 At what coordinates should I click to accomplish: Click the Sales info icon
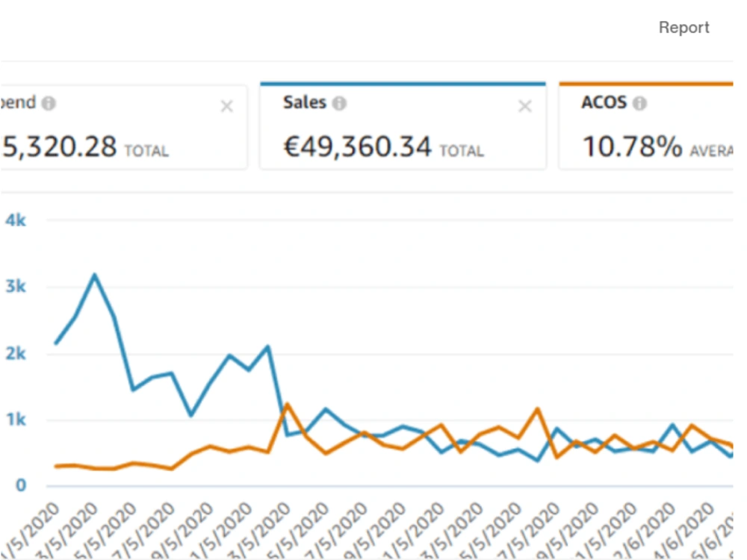click(x=339, y=103)
